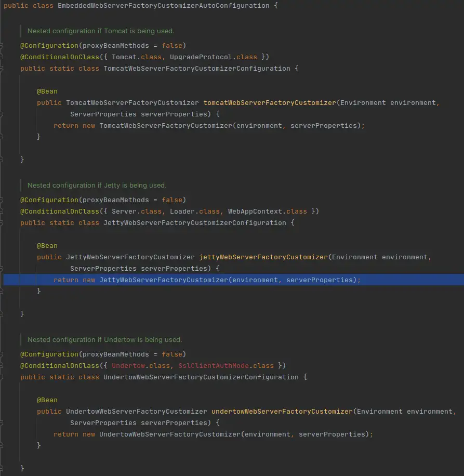The image size is (464, 476).
Task: Click Tomcat.class in the @ConditionalOnClass annotation
Action: pyautogui.click(x=137, y=57)
